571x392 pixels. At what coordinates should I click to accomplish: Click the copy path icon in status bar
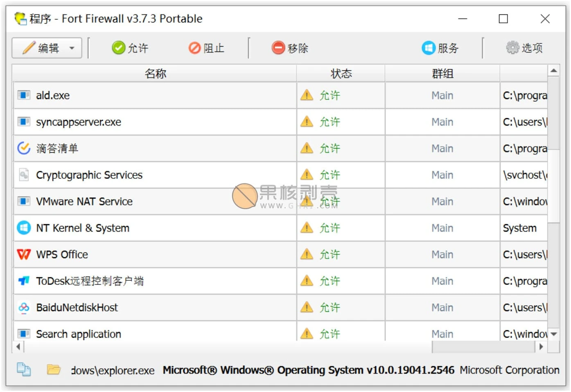tap(24, 369)
